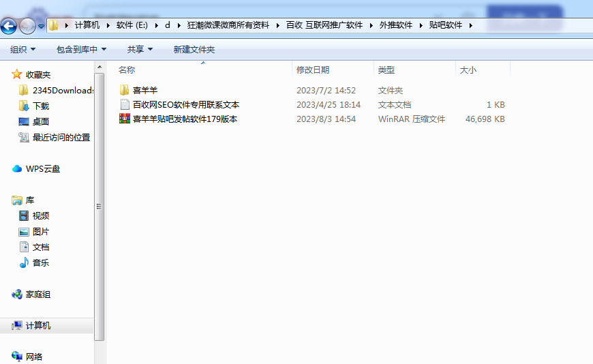Screen dimensions: 593x364
Task: Select file name 喜羊羊贴吧发帖软件179版本
Action: [x=185, y=119]
